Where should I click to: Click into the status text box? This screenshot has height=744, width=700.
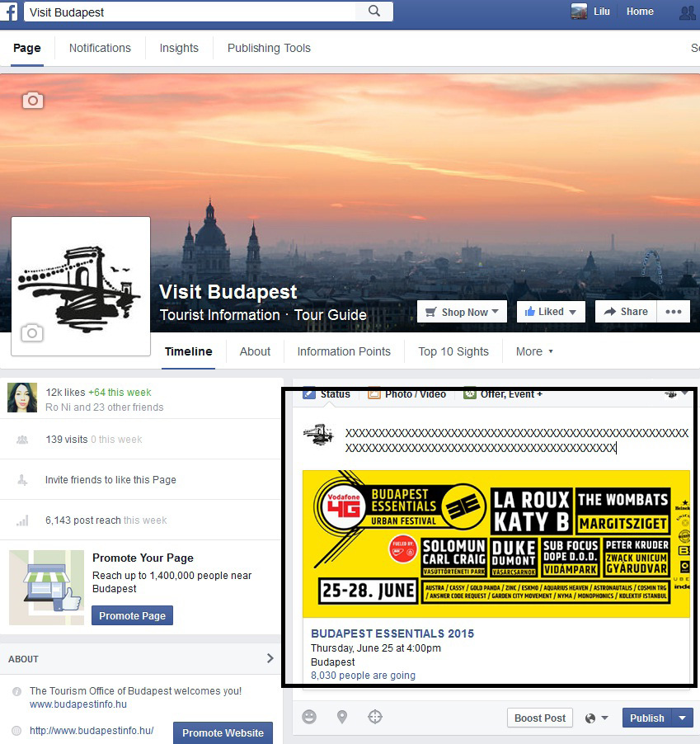(517, 440)
